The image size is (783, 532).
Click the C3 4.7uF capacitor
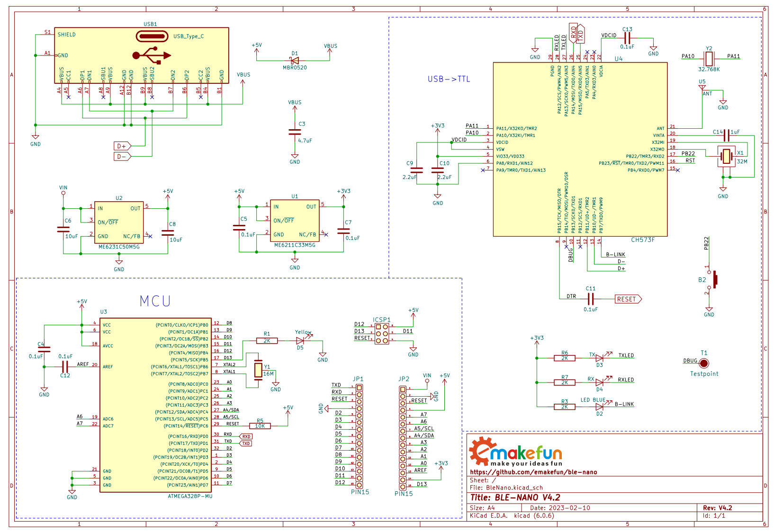pyautogui.click(x=295, y=132)
